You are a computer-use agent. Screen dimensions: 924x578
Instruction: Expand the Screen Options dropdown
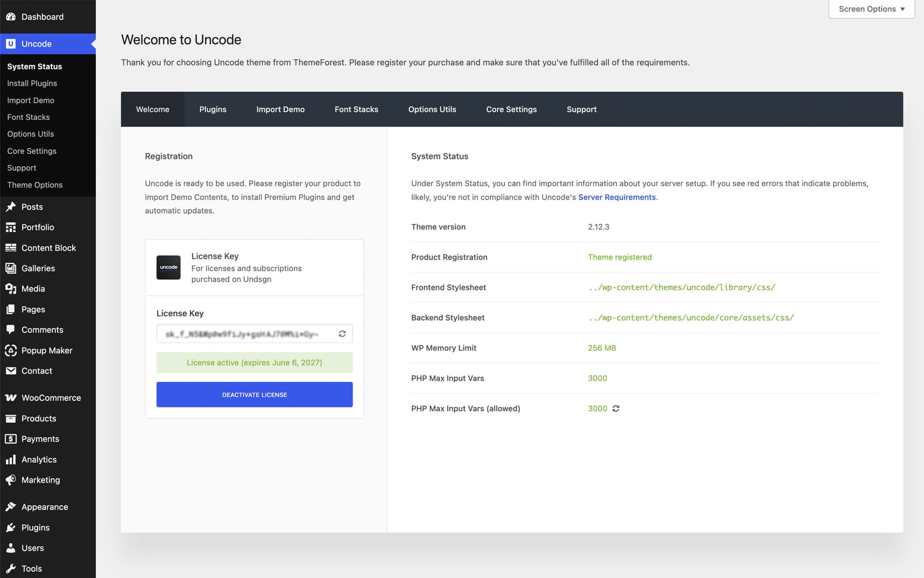pyautogui.click(x=872, y=9)
